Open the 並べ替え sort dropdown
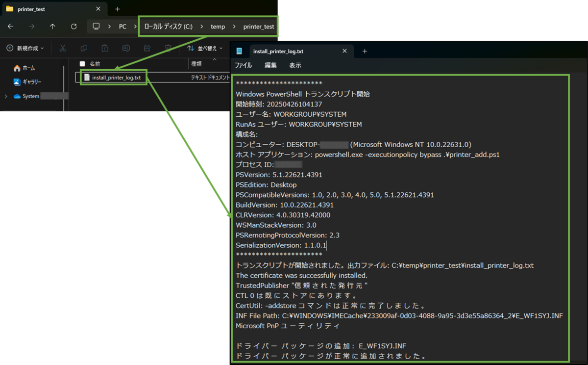Screen dimensions: 588x365 point(205,48)
